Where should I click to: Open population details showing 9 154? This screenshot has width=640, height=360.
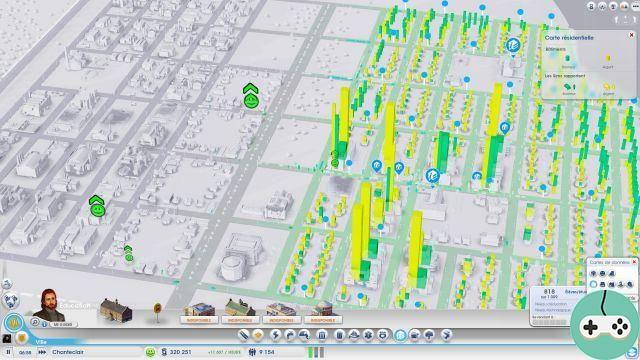pyautogui.click(x=261, y=352)
